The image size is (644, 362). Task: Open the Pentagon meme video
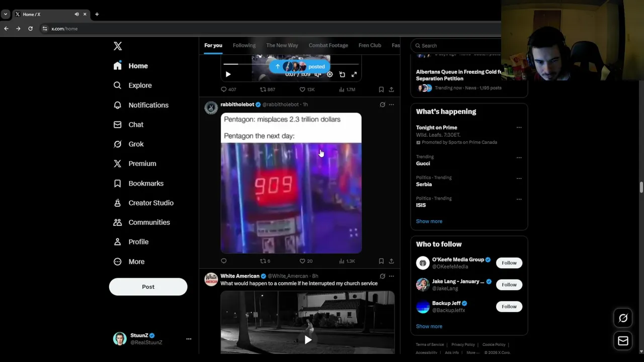(x=291, y=183)
